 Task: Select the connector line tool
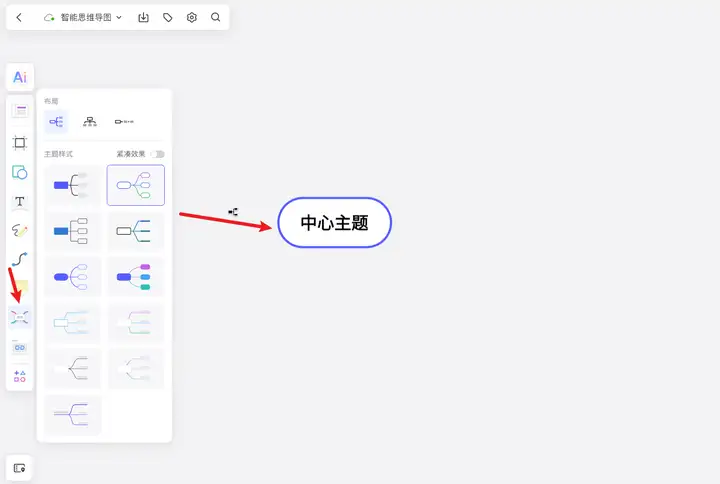20,259
